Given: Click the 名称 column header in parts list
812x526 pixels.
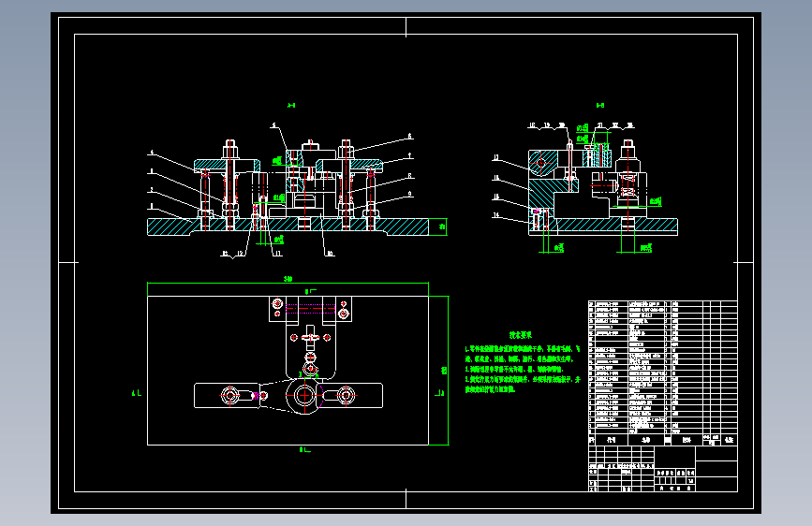Looking at the screenshot, I should point(646,440).
